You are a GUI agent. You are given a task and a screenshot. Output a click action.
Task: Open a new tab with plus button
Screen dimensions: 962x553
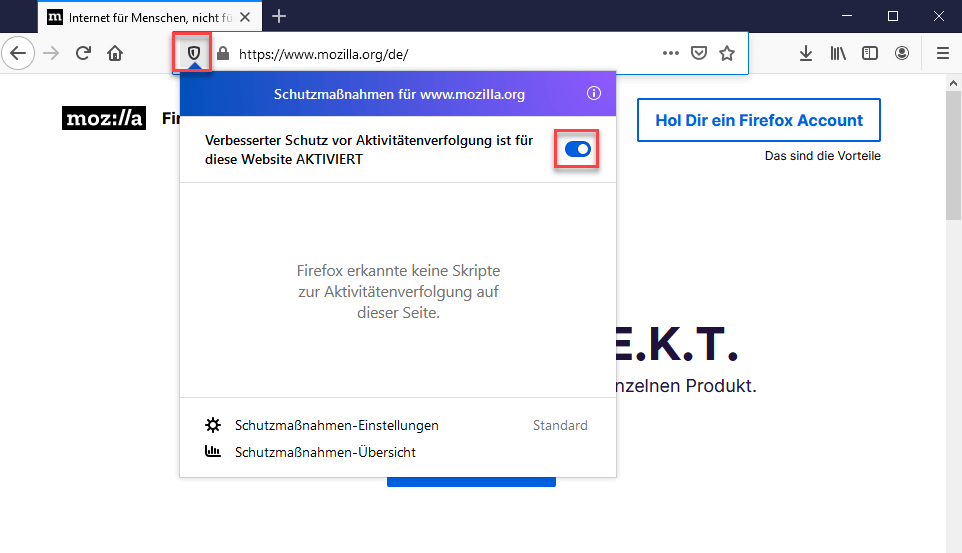coord(279,17)
